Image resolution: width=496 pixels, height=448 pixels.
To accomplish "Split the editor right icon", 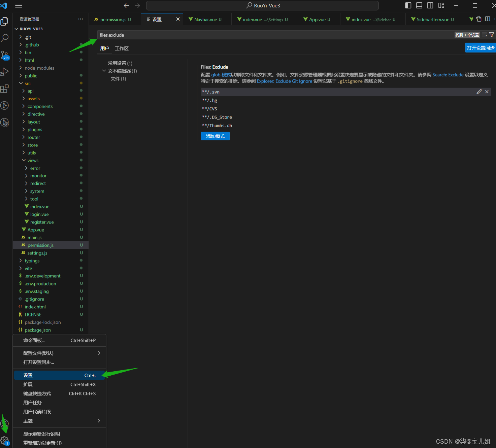I will click(488, 19).
